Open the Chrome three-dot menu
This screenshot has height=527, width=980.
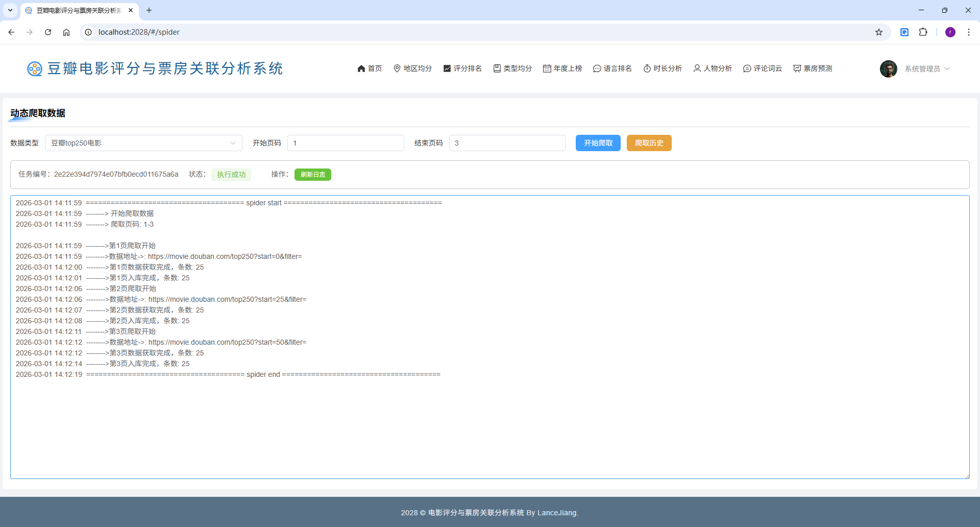point(969,32)
